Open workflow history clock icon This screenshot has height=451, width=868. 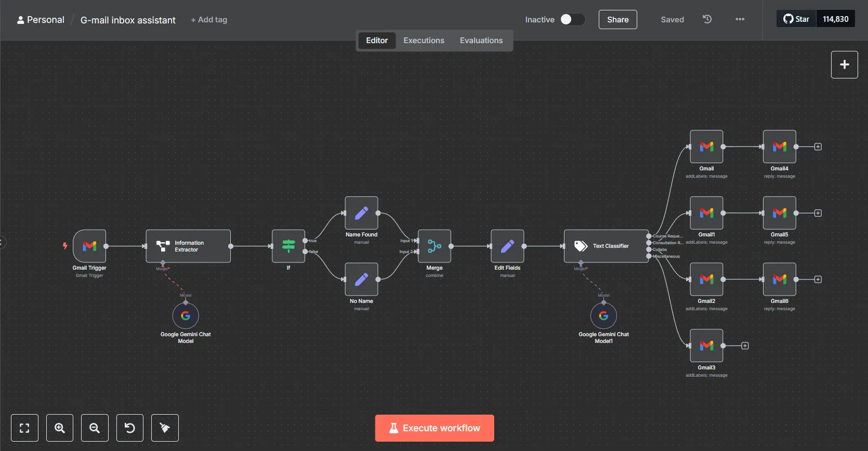coord(707,20)
